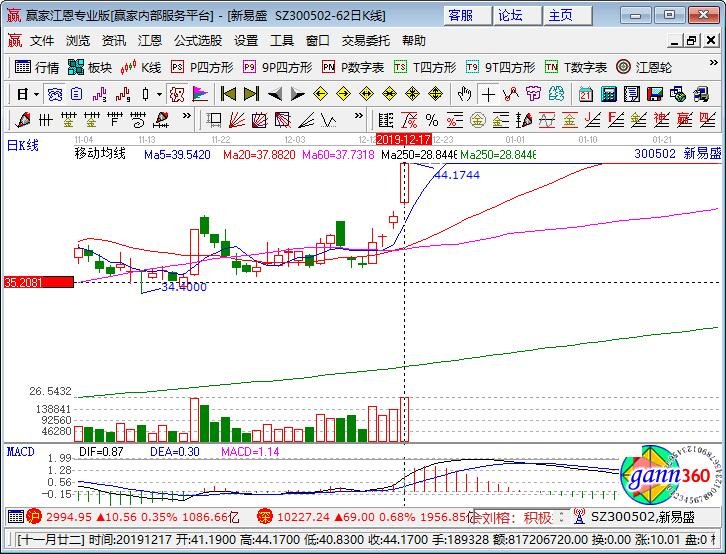Screen dimensions: 726x554
Task: Open the 日 period dropdown arrow
Action: point(37,95)
